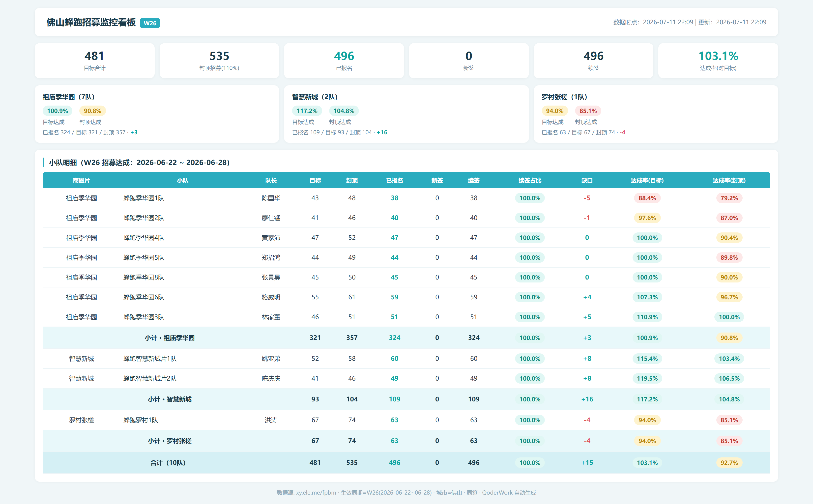Open the 达成率(对目标) 103.1% card
Viewport: 813px width, 504px height.
[x=718, y=61]
